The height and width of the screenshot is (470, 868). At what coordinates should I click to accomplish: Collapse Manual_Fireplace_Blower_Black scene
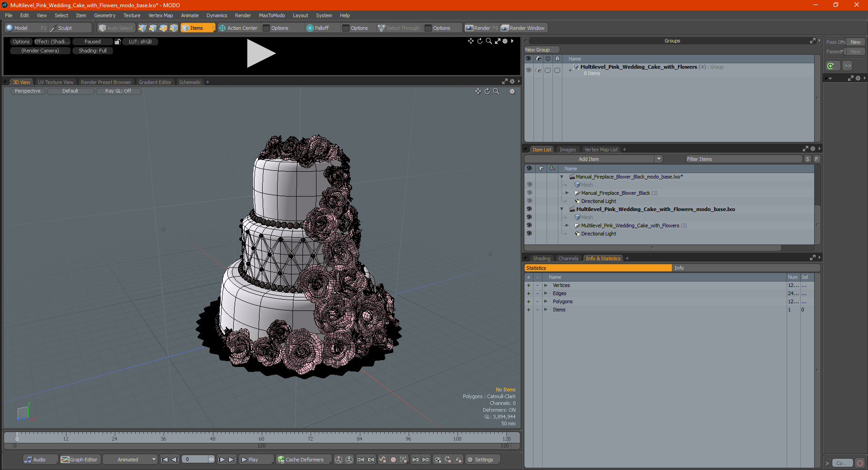(561, 177)
